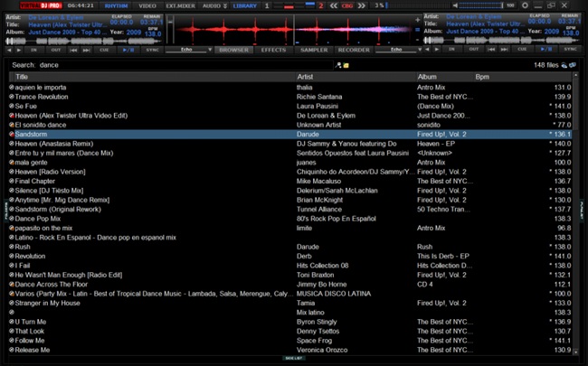Toggle SYNC on right deck

pos(570,49)
